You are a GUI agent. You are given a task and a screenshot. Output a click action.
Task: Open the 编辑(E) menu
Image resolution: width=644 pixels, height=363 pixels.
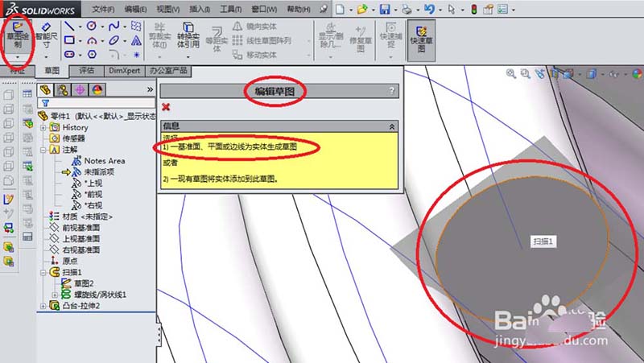[135, 9]
